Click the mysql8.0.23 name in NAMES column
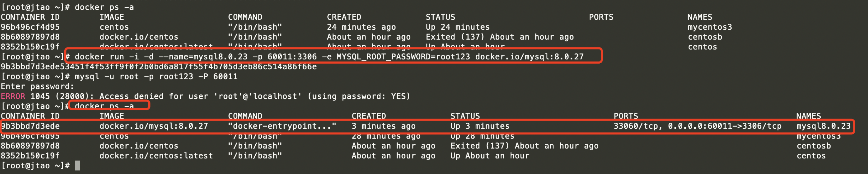This screenshot has width=868, height=174. coord(824,126)
